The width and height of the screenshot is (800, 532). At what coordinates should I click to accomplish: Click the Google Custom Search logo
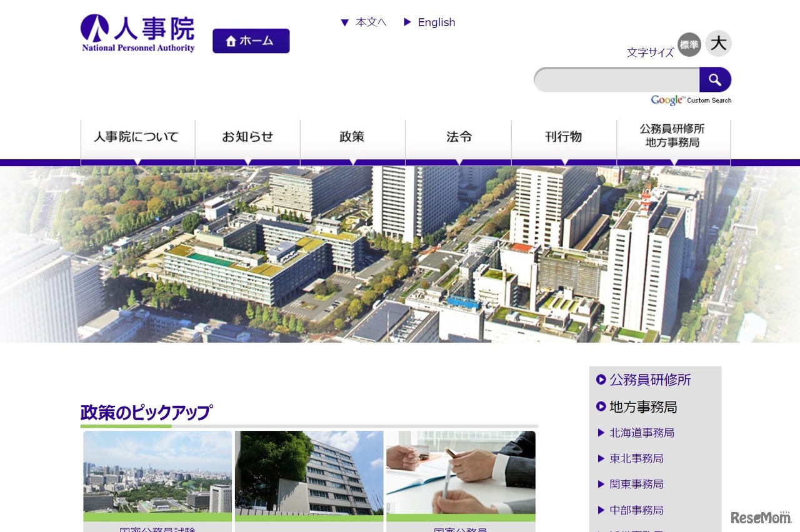pyautogui.click(x=666, y=100)
